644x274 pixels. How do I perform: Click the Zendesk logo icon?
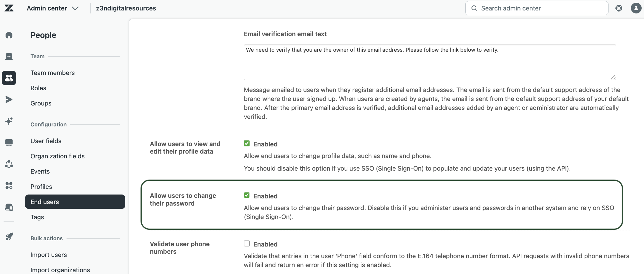click(x=9, y=8)
